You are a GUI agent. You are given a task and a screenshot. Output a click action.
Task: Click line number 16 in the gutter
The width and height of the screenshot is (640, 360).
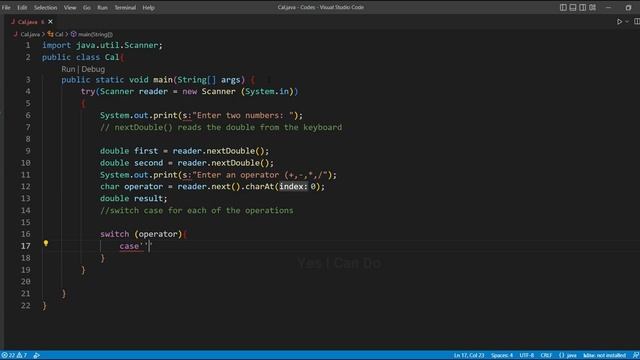pos(25,234)
